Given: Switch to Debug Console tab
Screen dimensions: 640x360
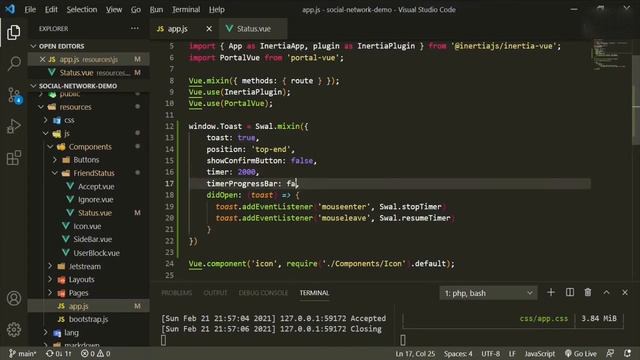Looking at the screenshot, I should pos(263,293).
